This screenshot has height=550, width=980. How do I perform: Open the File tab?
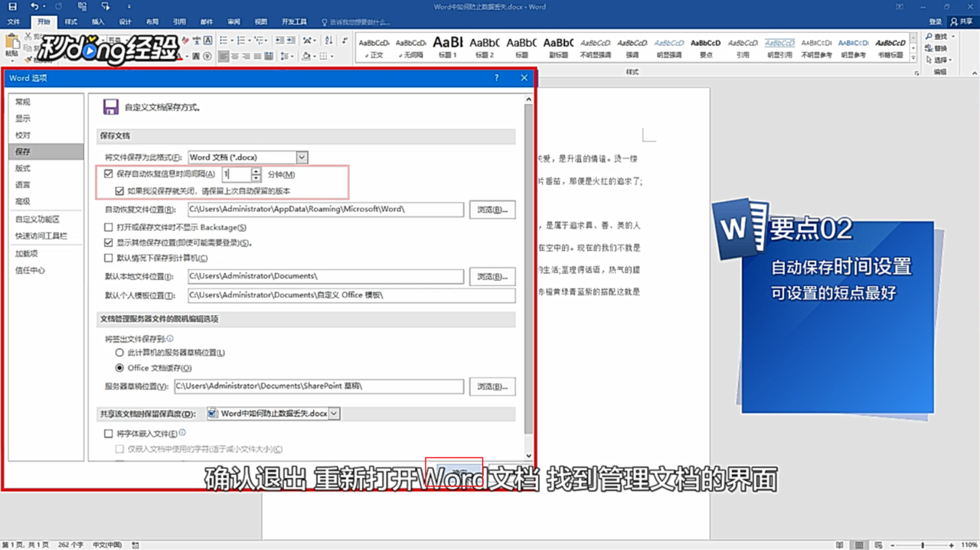(x=14, y=22)
